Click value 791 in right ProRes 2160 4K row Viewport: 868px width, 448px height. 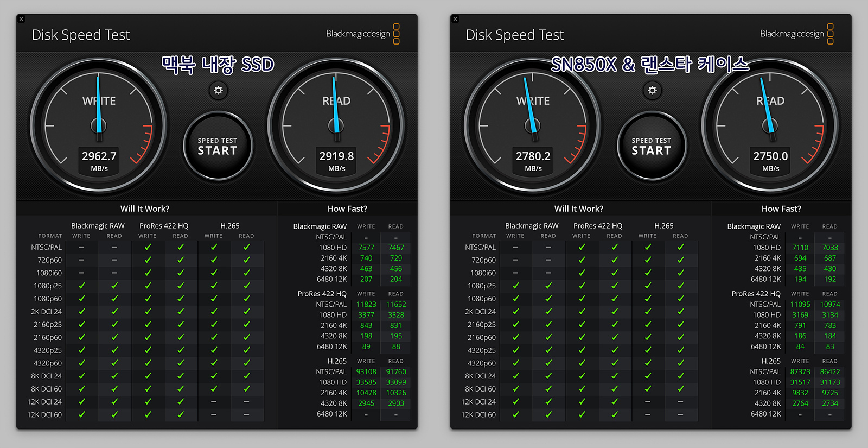pos(800,326)
